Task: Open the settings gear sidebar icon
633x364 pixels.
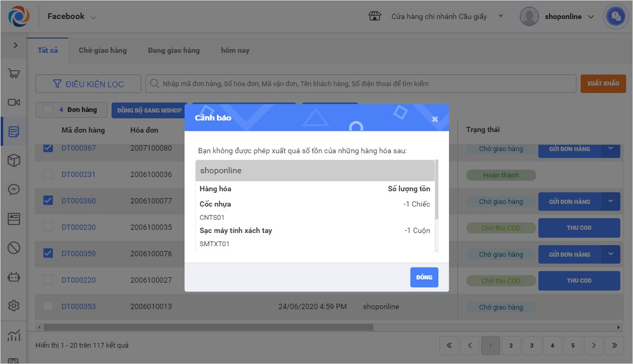Action: pos(14,305)
